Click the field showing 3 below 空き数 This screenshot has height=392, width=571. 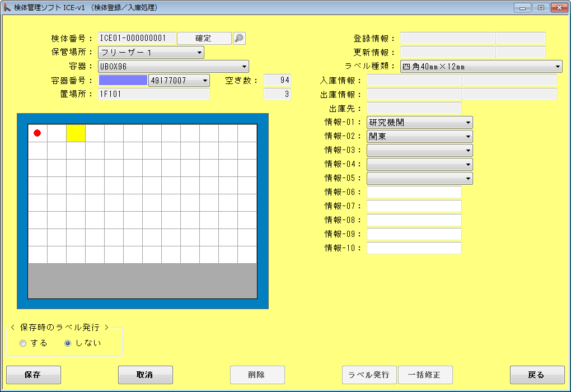click(x=277, y=94)
